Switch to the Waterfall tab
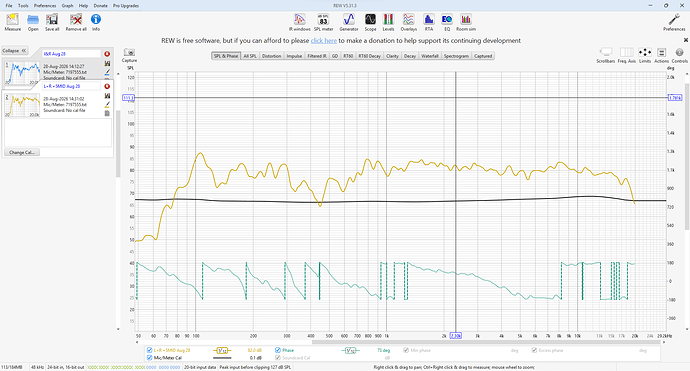 pyautogui.click(x=429, y=56)
